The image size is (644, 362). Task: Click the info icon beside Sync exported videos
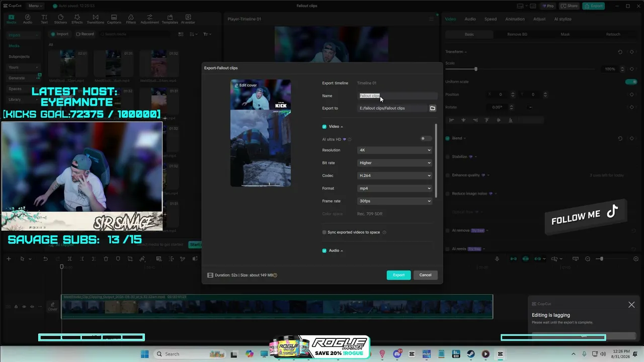[384, 232]
